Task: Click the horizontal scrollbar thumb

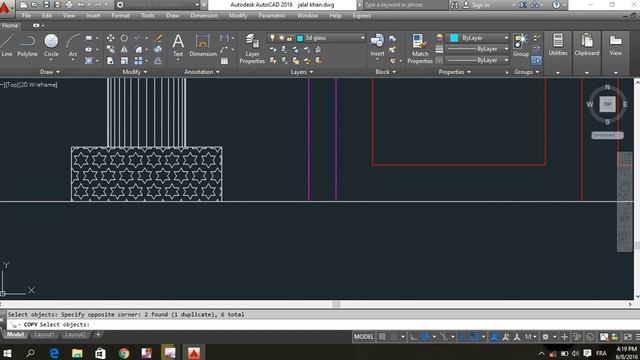Action: [x=336, y=304]
